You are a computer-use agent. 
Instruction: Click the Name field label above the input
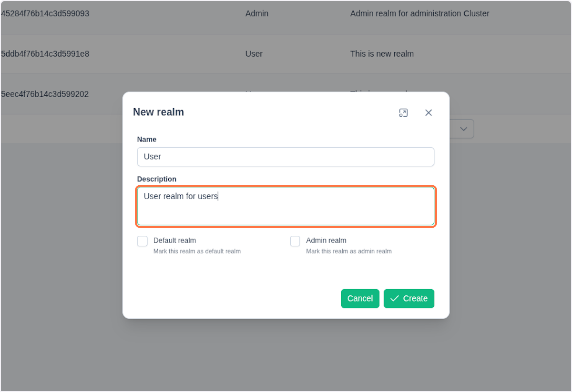pyautogui.click(x=146, y=139)
